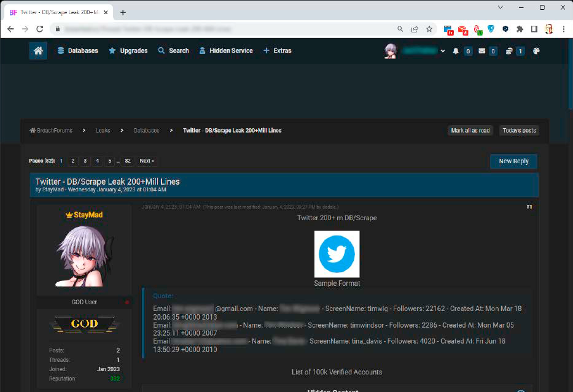This screenshot has width=573, height=392.
Task: Go to page 3 of thread
Action: click(85, 161)
